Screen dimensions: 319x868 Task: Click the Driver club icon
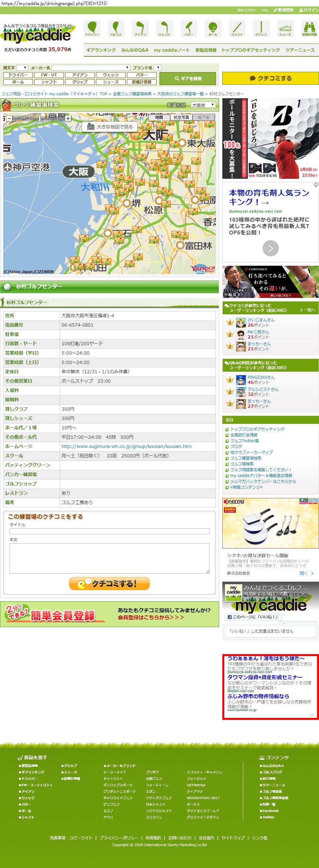click(92, 28)
